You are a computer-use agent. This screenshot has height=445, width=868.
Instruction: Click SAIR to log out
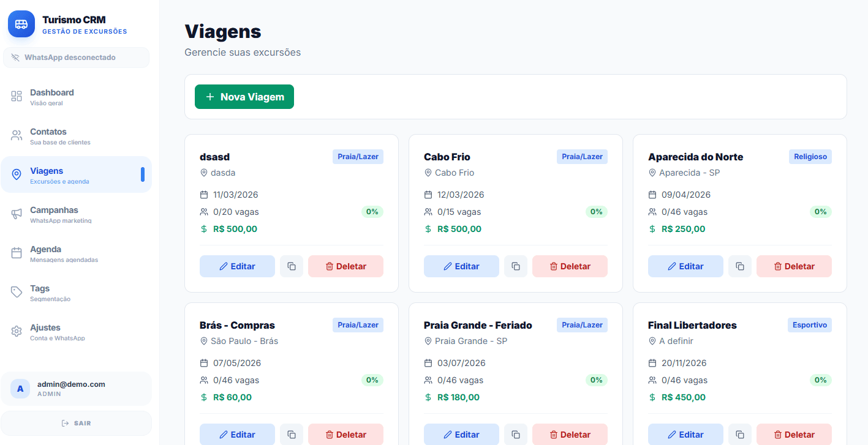coord(76,422)
